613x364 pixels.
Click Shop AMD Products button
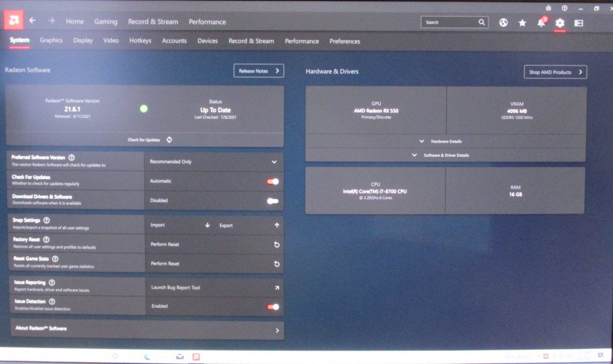(x=555, y=72)
